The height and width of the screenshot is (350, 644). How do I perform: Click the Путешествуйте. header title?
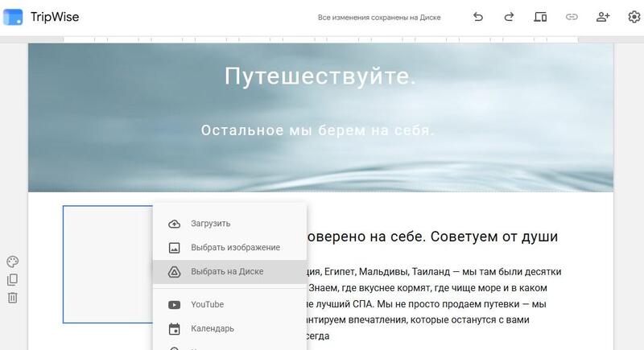[x=320, y=76]
